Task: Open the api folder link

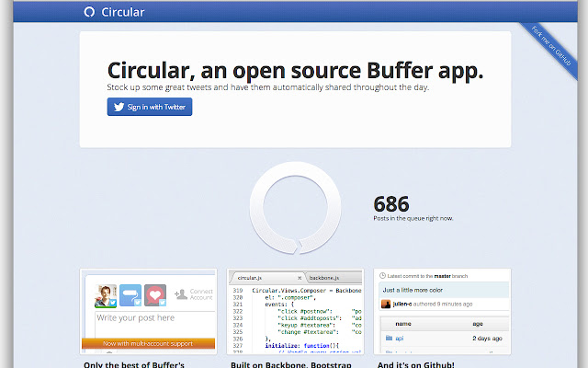Action: (400, 339)
